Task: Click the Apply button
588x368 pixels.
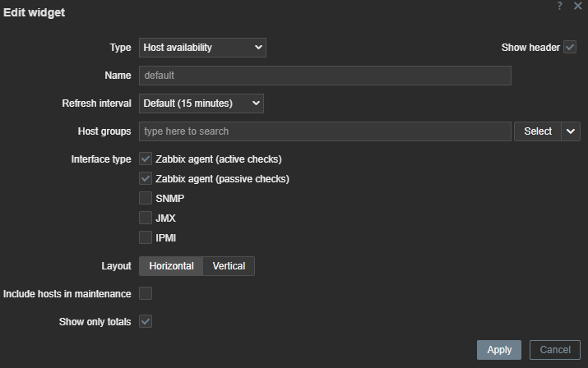Action: pyautogui.click(x=499, y=350)
